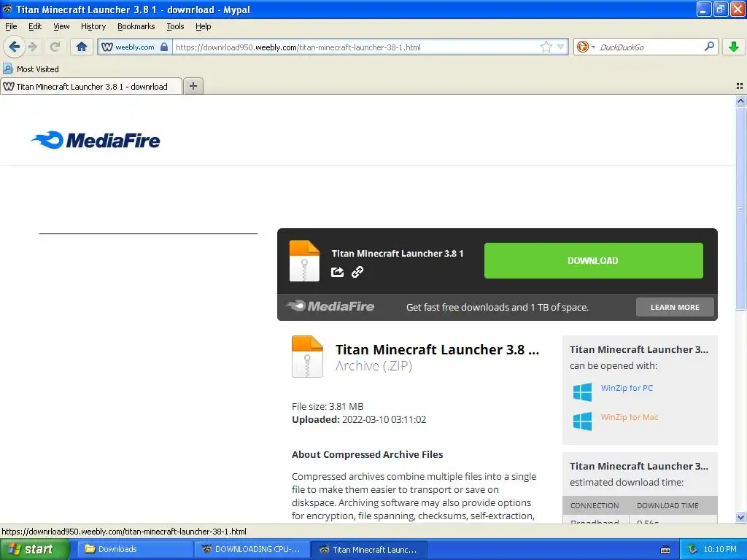
Task: Open the Windows start button
Action: [35, 549]
